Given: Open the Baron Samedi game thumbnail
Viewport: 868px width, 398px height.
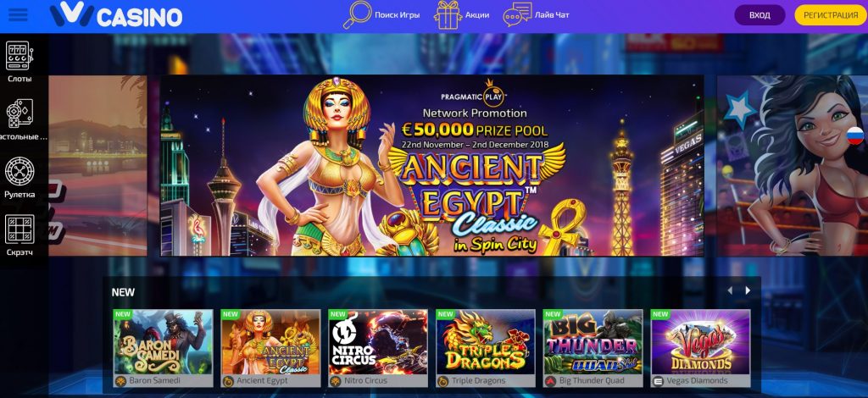Looking at the screenshot, I should pos(164,341).
